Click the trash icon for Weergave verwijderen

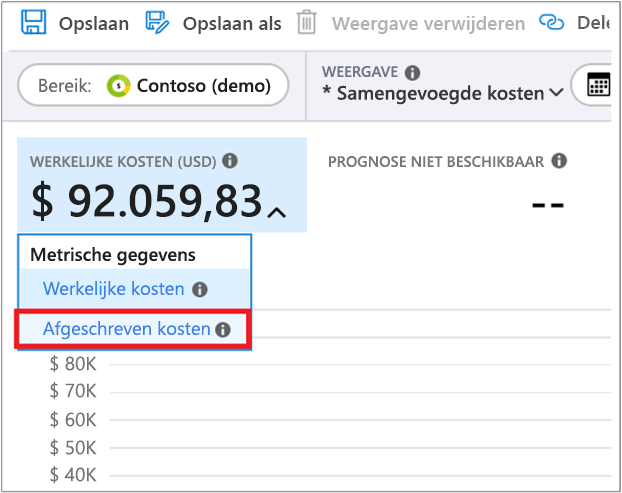(x=307, y=23)
